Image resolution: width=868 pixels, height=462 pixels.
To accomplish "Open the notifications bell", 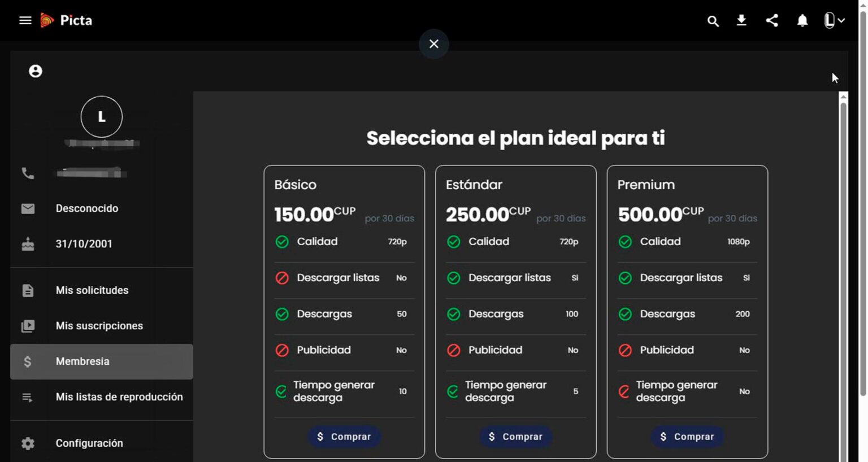I will pyautogui.click(x=802, y=21).
